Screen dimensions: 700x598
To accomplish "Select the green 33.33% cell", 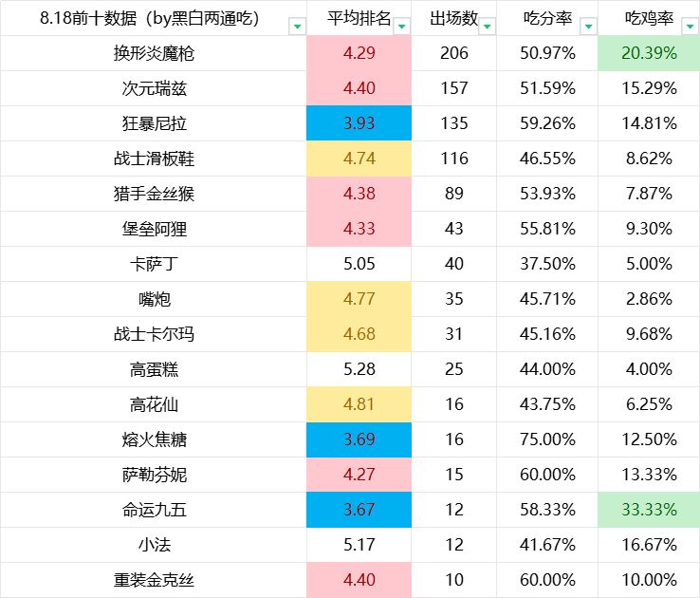I will pos(649,510).
